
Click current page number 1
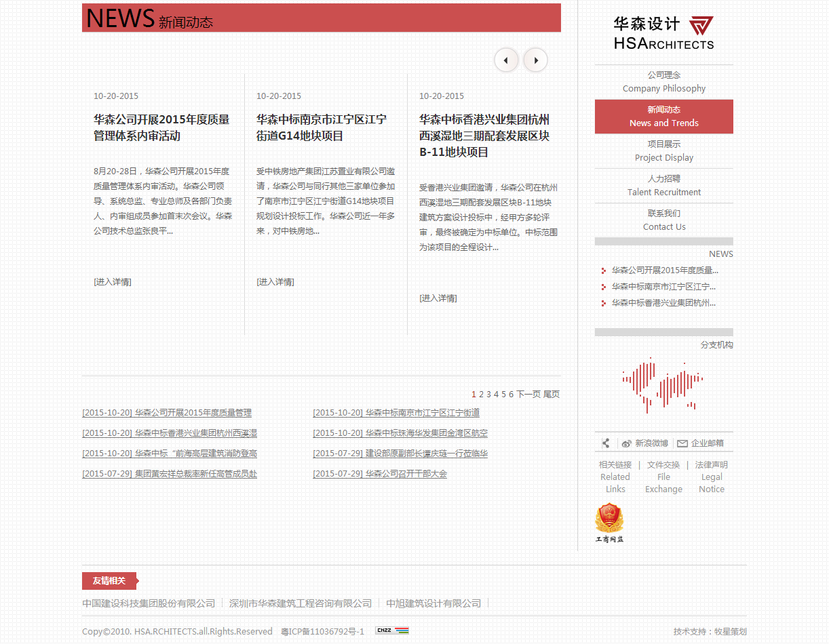pyautogui.click(x=474, y=395)
